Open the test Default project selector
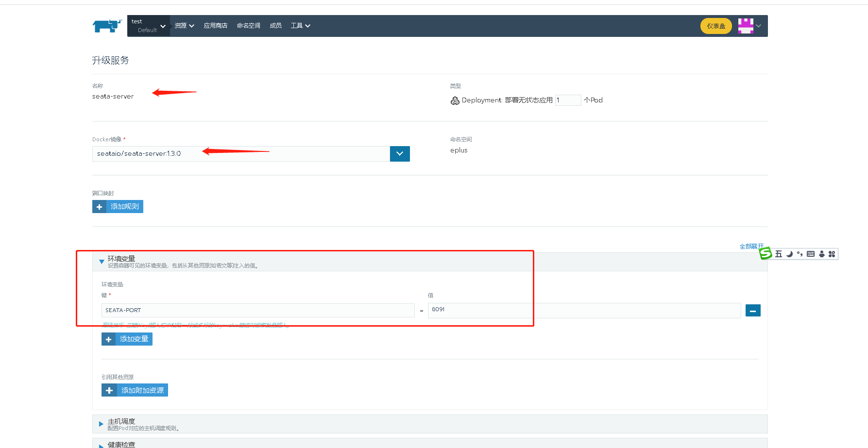Viewport: 868px width, 448px height. [x=149, y=26]
